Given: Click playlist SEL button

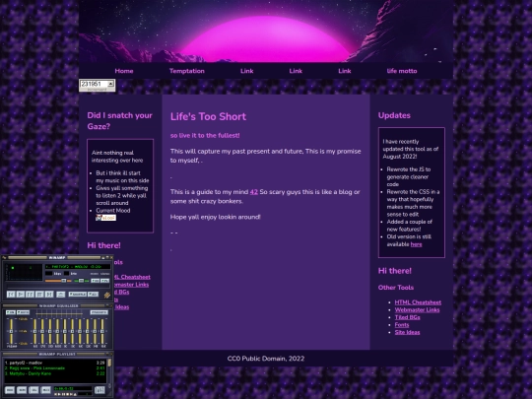Looking at the screenshot, I should coord(33,390).
